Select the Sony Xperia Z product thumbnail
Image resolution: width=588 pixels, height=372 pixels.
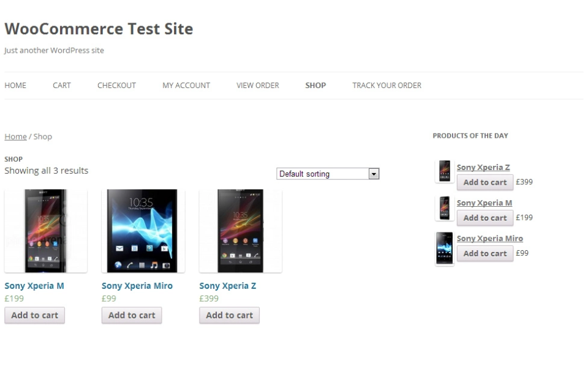tap(240, 231)
